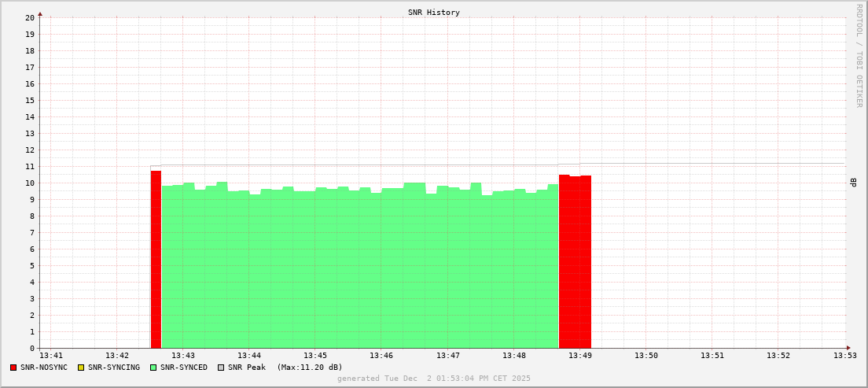Select the SNR-SYNCED legend label

184,368
